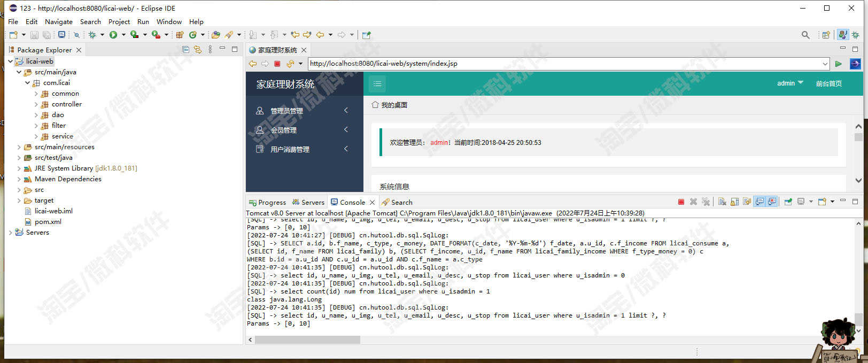Expand the Servers project in the tree
This screenshot has width=868, height=363.
pyautogui.click(x=10, y=233)
